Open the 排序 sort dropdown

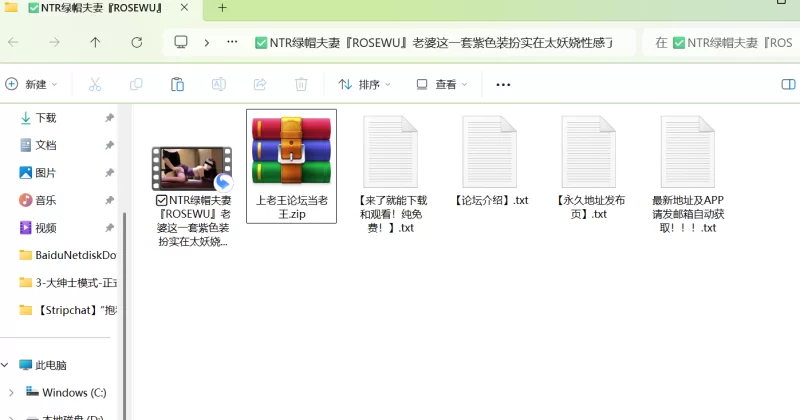(x=364, y=84)
